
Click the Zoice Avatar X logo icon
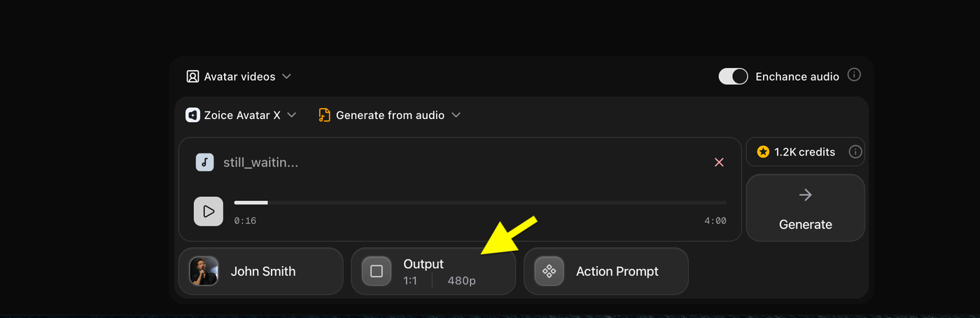tap(192, 115)
